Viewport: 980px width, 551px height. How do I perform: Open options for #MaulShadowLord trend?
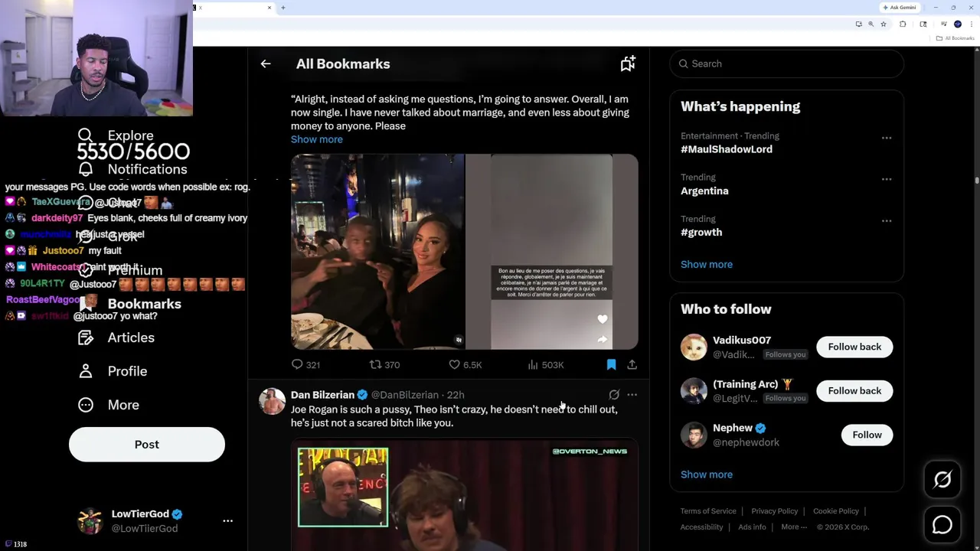click(887, 138)
